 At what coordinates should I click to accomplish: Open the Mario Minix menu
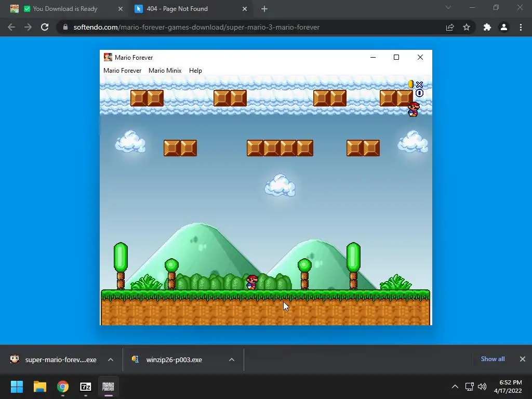(x=165, y=71)
